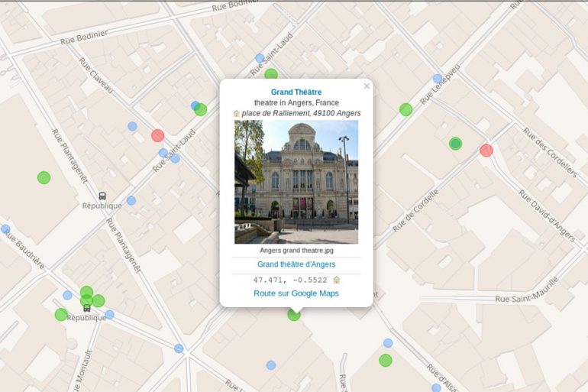The height and width of the screenshot is (392, 588).
Task: Open Route sur Google Maps link
Action: [296, 293]
